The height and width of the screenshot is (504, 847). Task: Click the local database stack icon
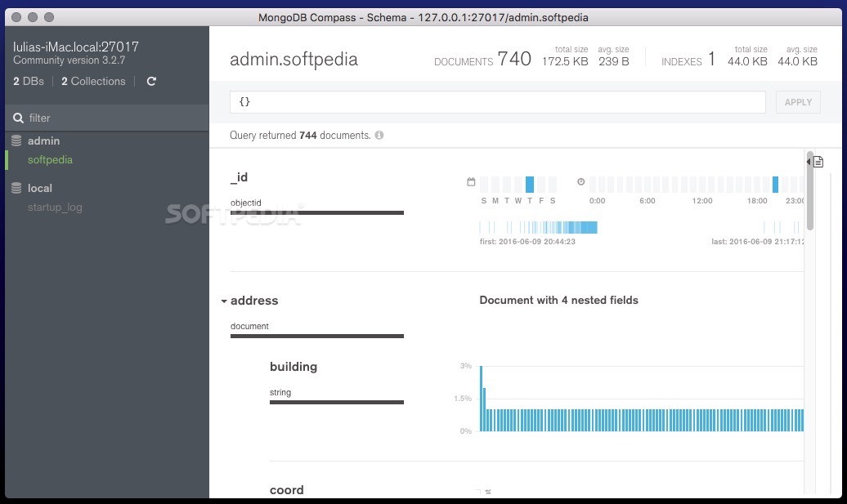coord(16,189)
